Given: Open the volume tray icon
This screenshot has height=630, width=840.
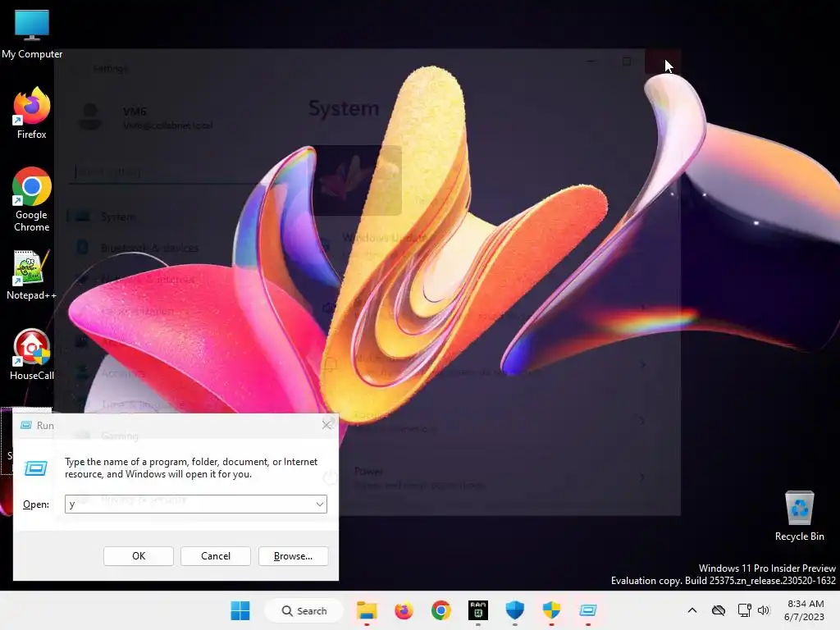Looking at the screenshot, I should pos(764,610).
